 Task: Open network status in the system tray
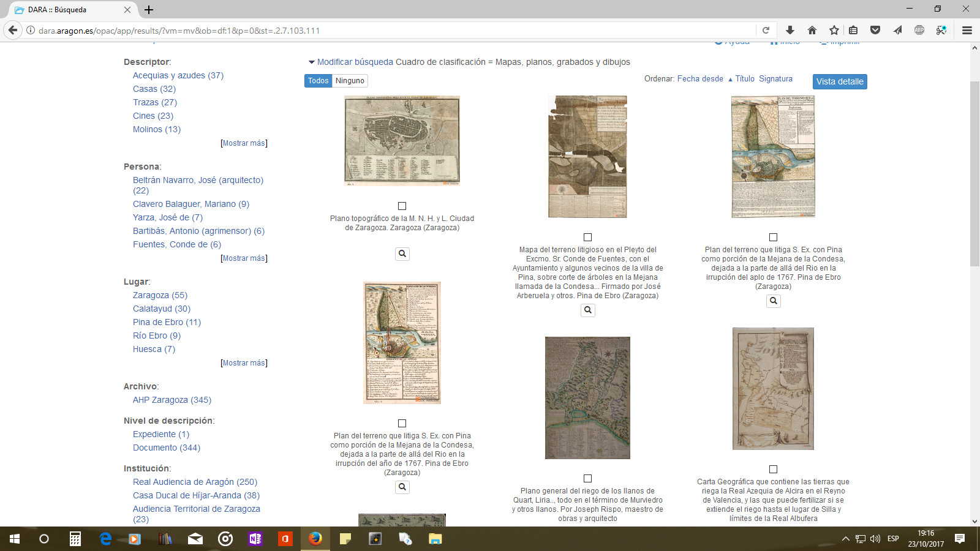click(861, 539)
